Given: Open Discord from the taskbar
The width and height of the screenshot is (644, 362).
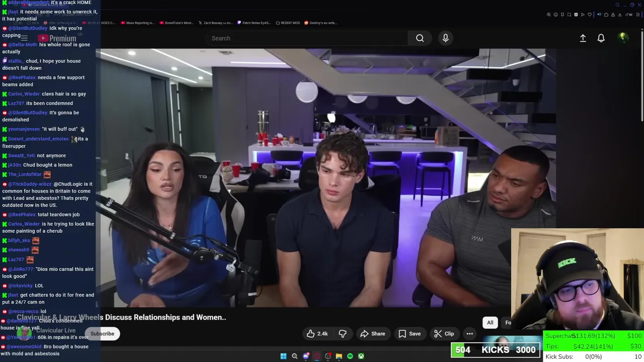Looking at the screenshot, I should (306, 356).
